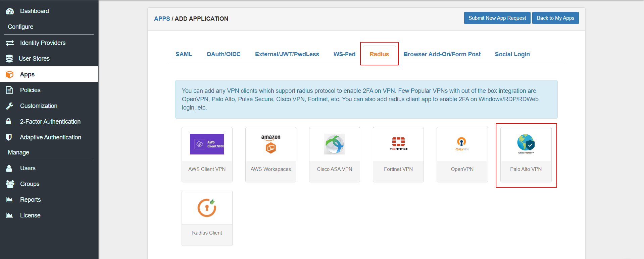
Task: Click the Identity Providers arrows icon
Action: point(10,43)
